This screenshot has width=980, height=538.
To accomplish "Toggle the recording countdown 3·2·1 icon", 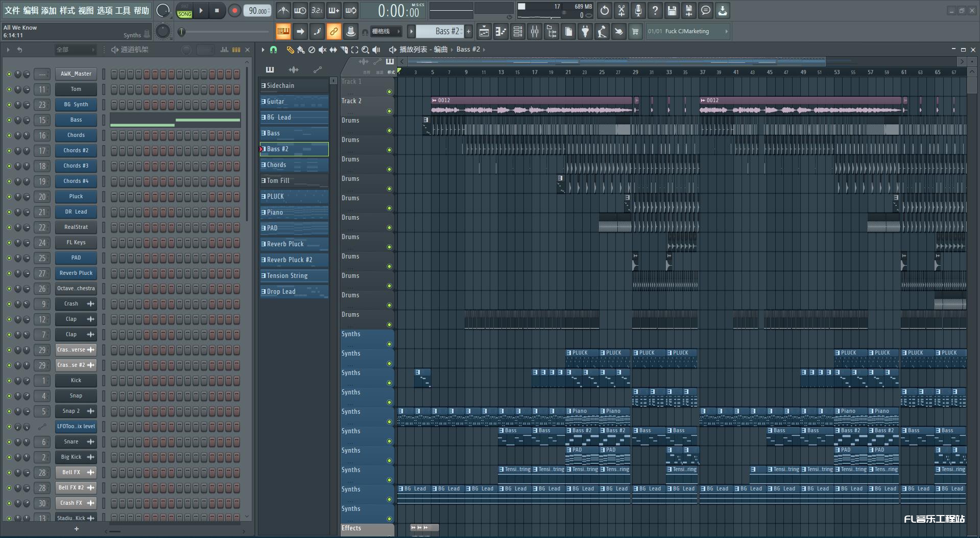I will pos(317,10).
